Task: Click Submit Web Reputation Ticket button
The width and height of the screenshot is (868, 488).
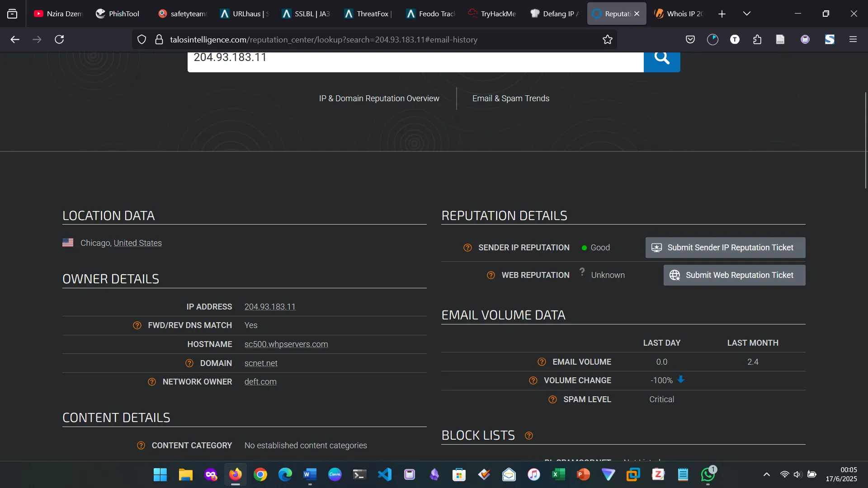Action: (x=734, y=275)
